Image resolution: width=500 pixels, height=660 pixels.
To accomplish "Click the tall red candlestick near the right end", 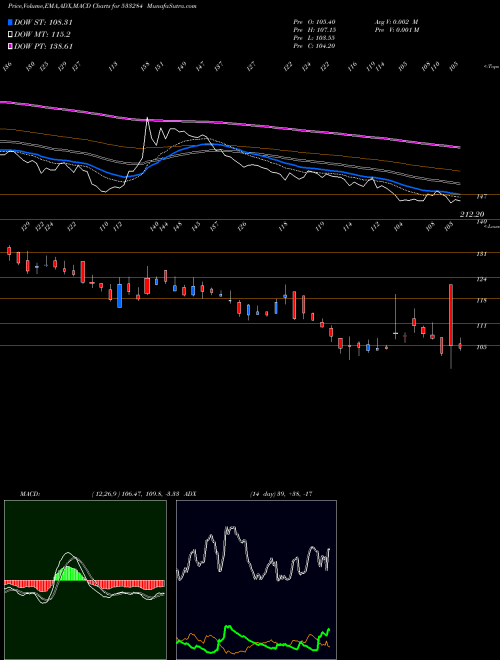I will (x=451, y=315).
